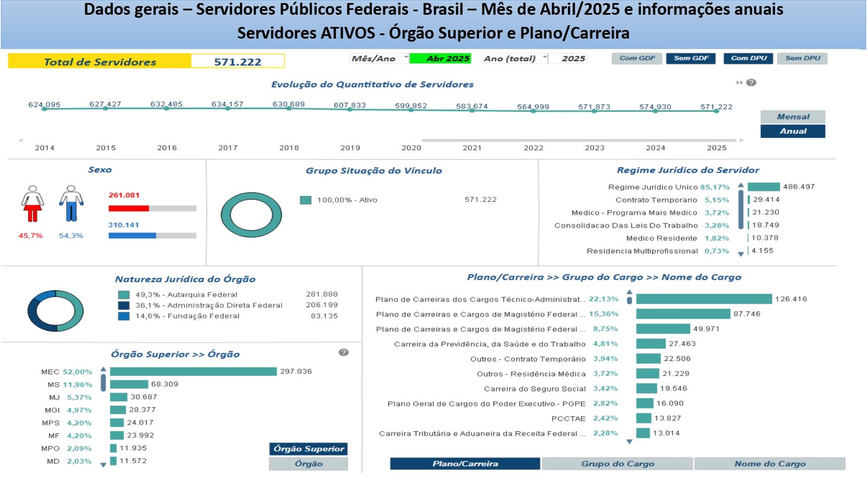The width and height of the screenshot is (868, 488).
Task: Click the red female progress bar 261.081
Action: click(129, 208)
